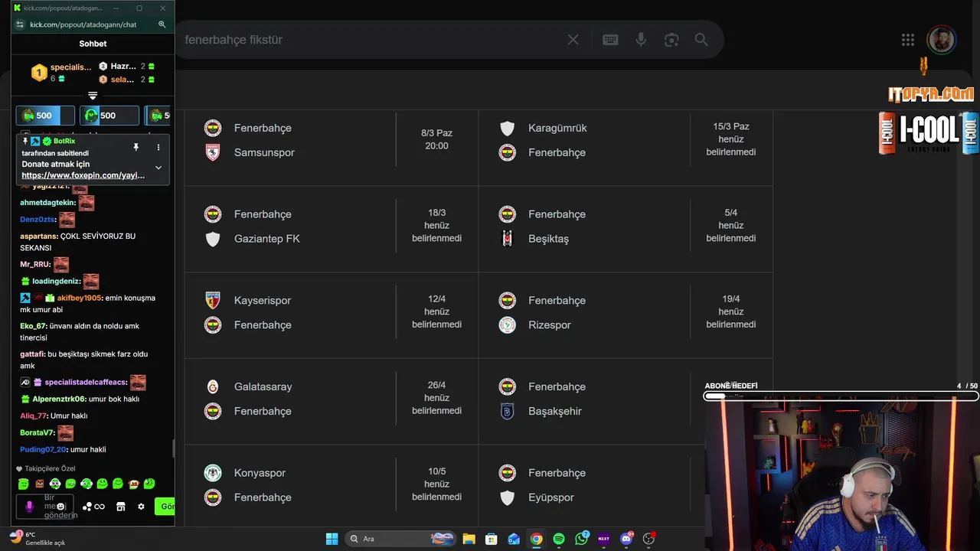This screenshot has width=980, height=551.
Task: Click the kick.com/popout/atadogann/chat address
Action: click(x=83, y=24)
